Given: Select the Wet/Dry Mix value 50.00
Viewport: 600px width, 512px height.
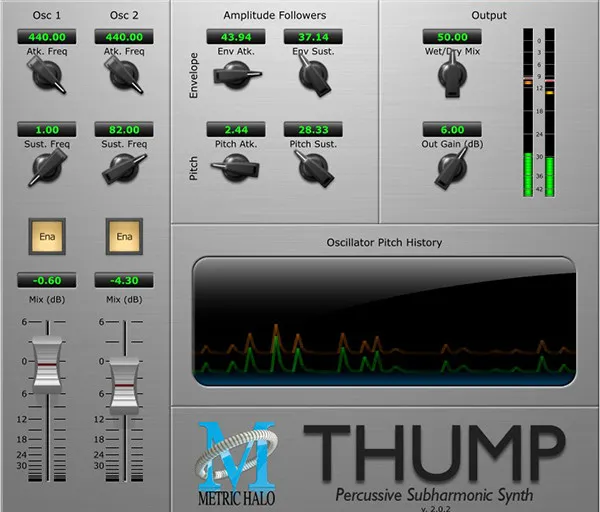Looking at the screenshot, I should pyautogui.click(x=452, y=37).
